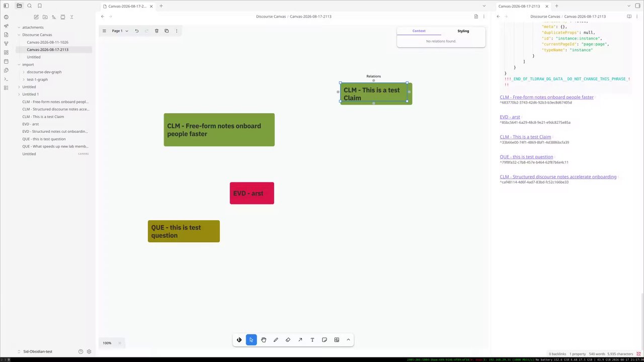
Task: Open the canvas main hamburger menu
Action: pyautogui.click(x=104, y=31)
